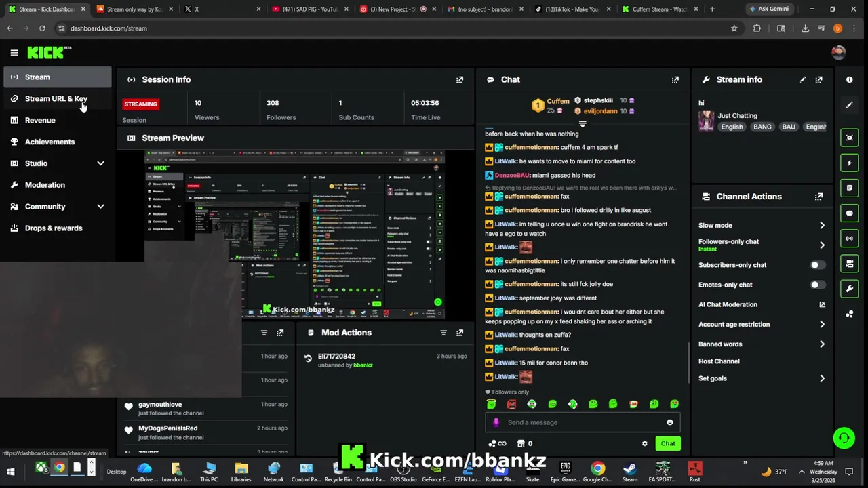Image resolution: width=868 pixels, height=488 pixels.
Task: Click the three-dots icon at sidebar bottom
Action: point(850,314)
